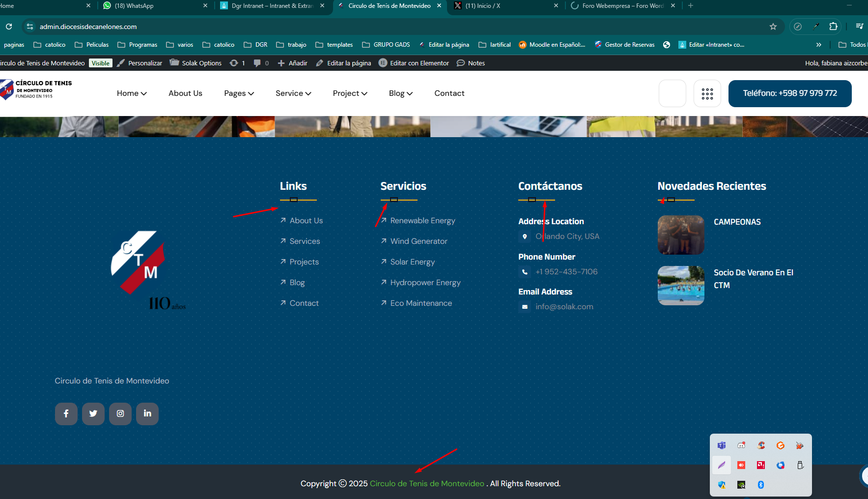Open Bluetooth from the system tray
This screenshot has width=868, height=499.
[760, 485]
